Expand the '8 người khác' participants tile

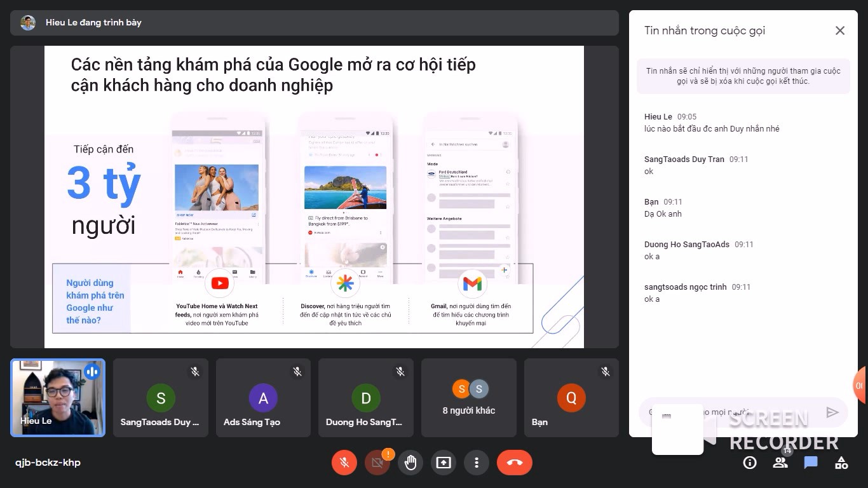(469, 398)
